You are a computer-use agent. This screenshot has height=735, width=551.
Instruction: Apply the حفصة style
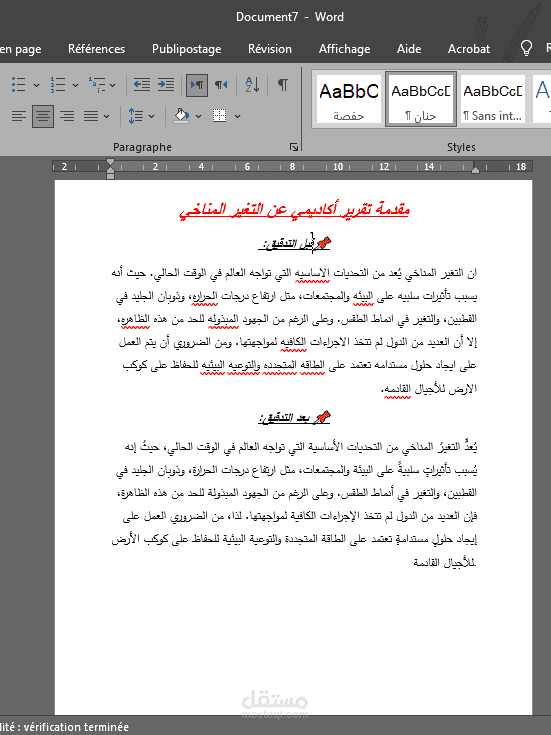coord(348,99)
